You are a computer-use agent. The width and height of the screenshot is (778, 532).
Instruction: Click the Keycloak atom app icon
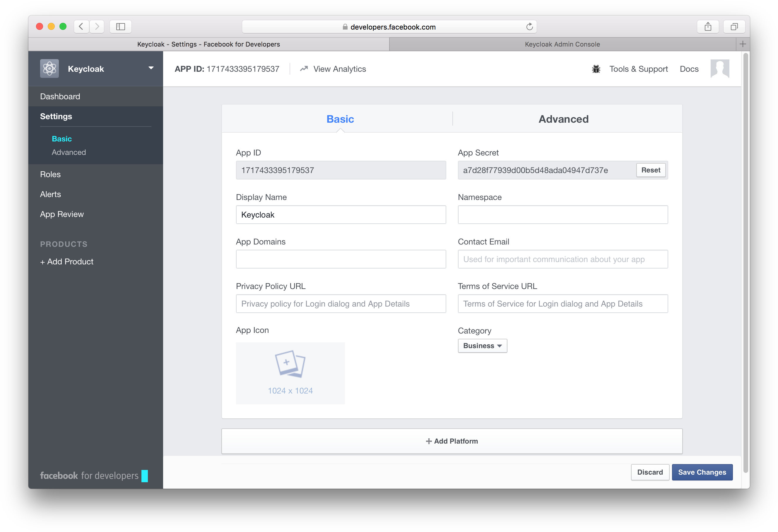coord(49,69)
